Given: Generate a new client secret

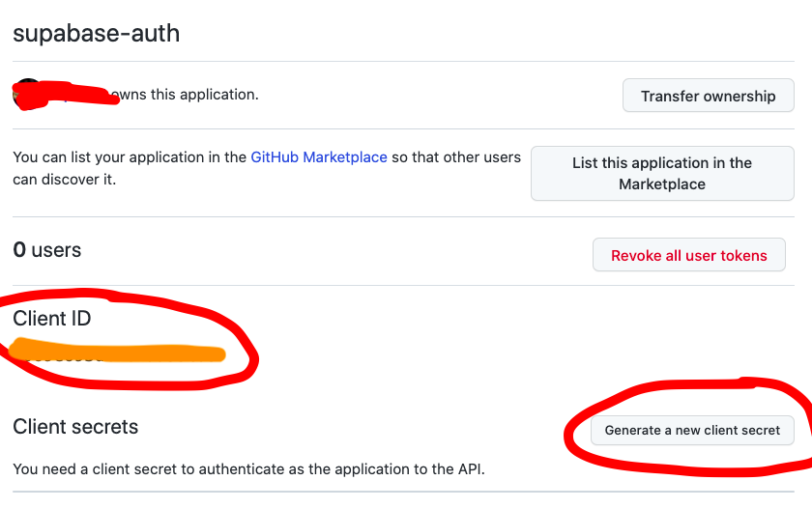Looking at the screenshot, I should coord(692,430).
